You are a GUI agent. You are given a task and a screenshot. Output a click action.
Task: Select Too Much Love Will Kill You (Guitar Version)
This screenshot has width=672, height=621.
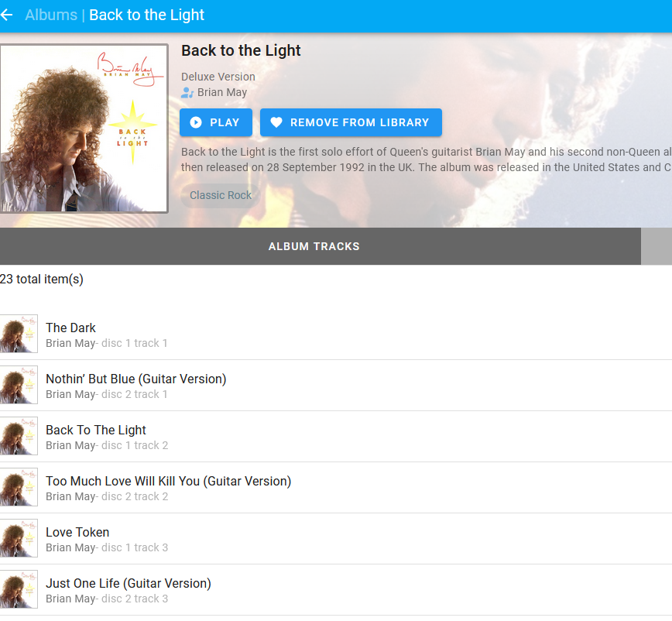coord(168,481)
